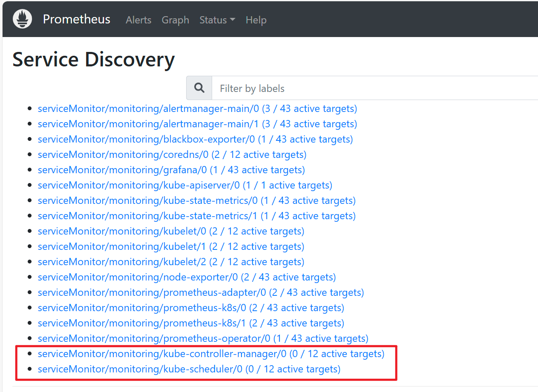The height and width of the screenshot is (392, 538).
Task: Click kube-controller-manager/0 link
Action: click(211, 354)
